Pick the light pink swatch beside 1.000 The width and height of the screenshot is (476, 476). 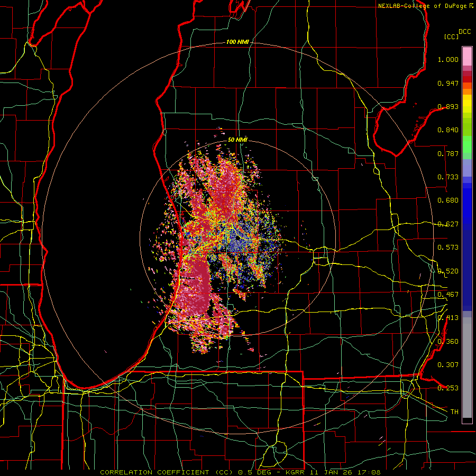467,57
